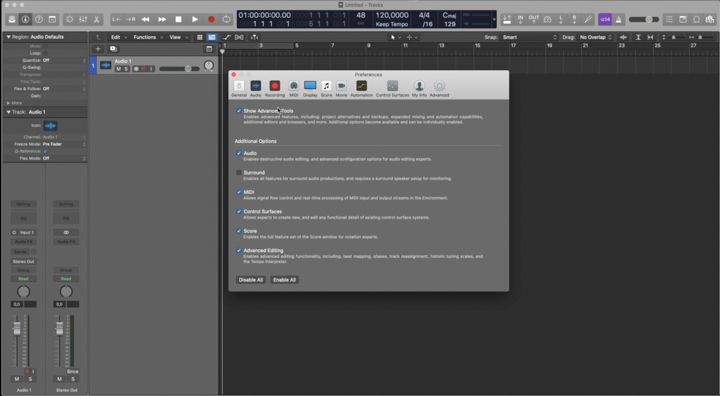Uncheck the Audio additional option
Viewport: 720px width, 396px height.
(239, 153)
